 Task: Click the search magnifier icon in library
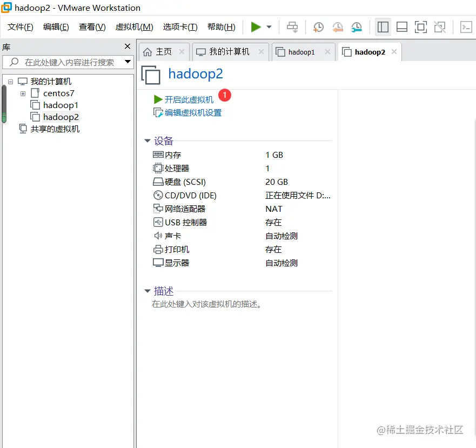(14, 62)
